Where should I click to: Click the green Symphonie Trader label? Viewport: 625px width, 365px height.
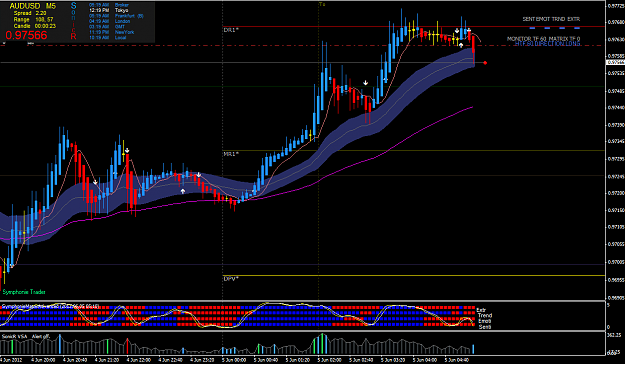(x=24, y=292)
